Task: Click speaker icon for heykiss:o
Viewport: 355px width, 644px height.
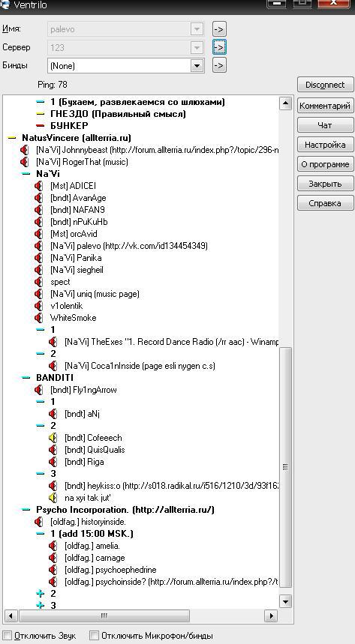Action: [x=53, y=486]
